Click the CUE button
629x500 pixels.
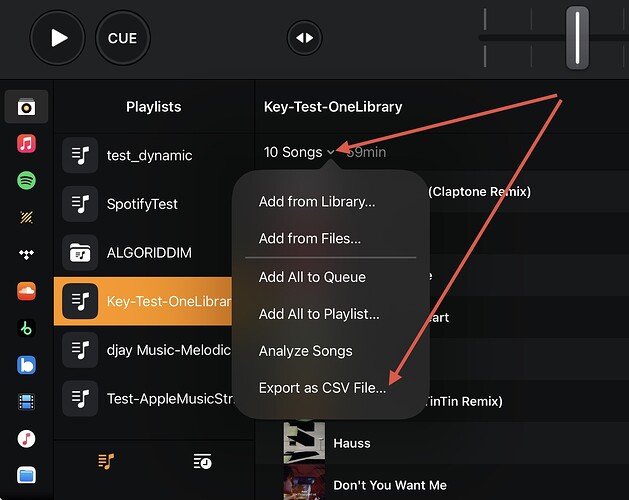point(123,38)
